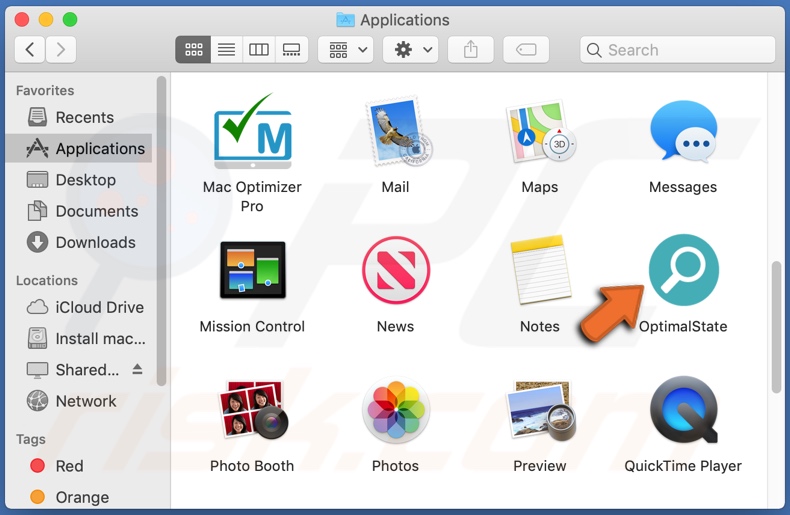Switch to gallery view
Viewport: 790px width, 515px height.
(x=291, y=49)
